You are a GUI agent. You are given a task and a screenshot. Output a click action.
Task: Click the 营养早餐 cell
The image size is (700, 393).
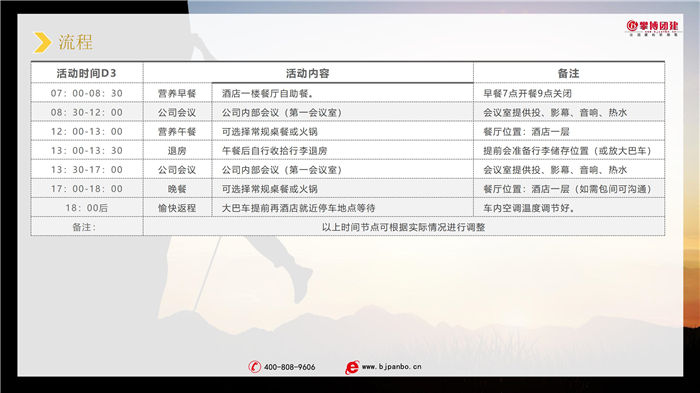tap(177, 93)
